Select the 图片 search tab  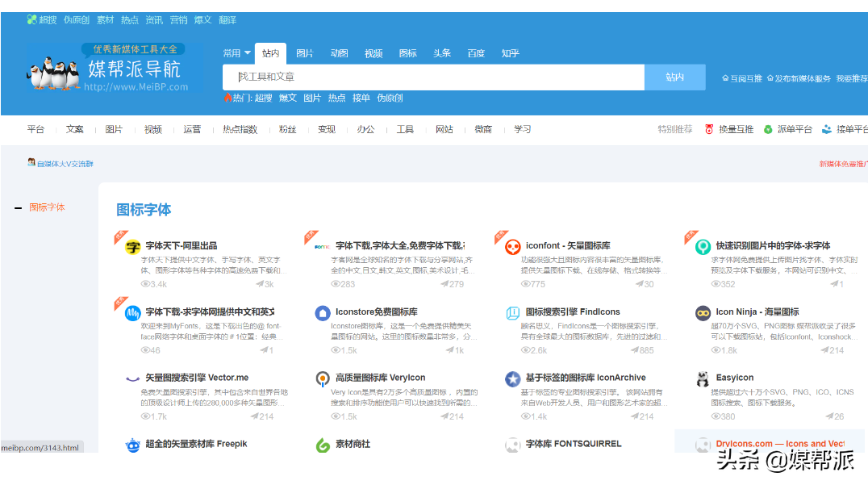click(x=304, y=53)
